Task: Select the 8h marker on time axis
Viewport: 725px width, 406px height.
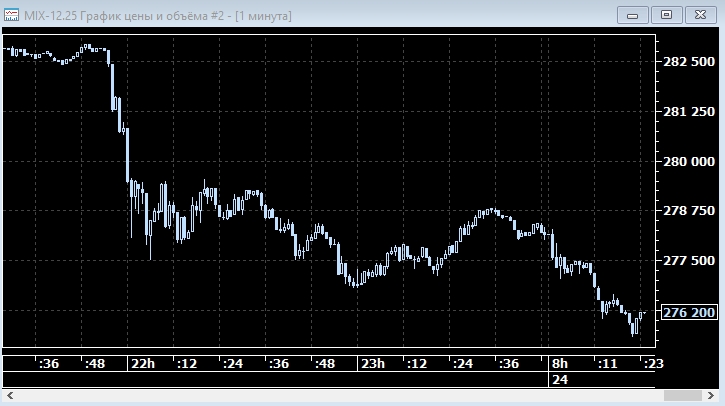Action: coord(559,363)
